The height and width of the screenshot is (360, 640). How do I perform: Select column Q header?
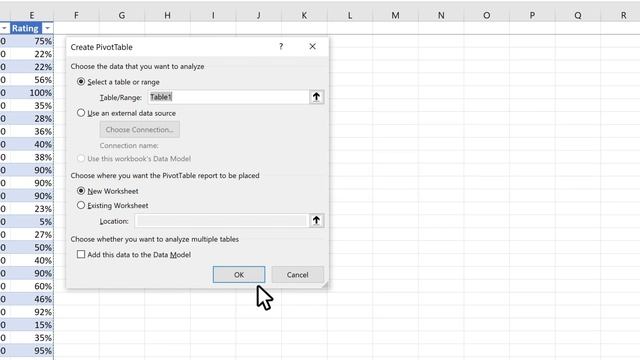coord(578,16)
